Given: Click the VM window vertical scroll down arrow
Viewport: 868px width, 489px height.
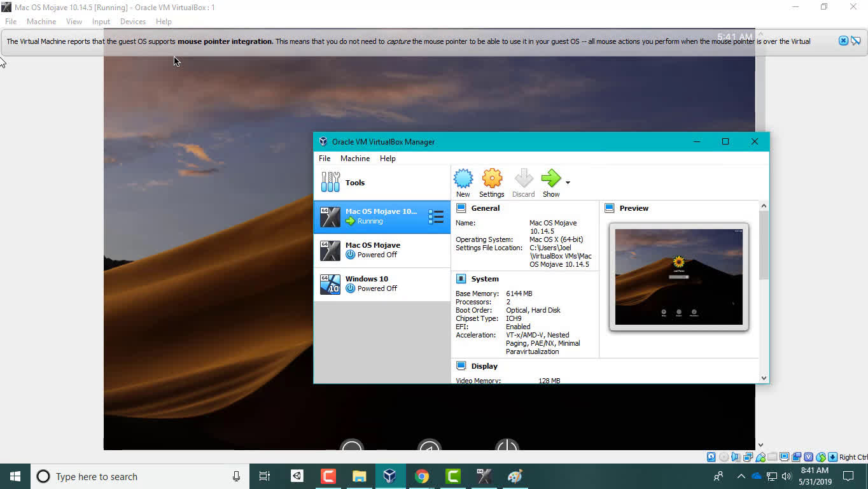Looking at the screenshot, I should coord(760,445).
